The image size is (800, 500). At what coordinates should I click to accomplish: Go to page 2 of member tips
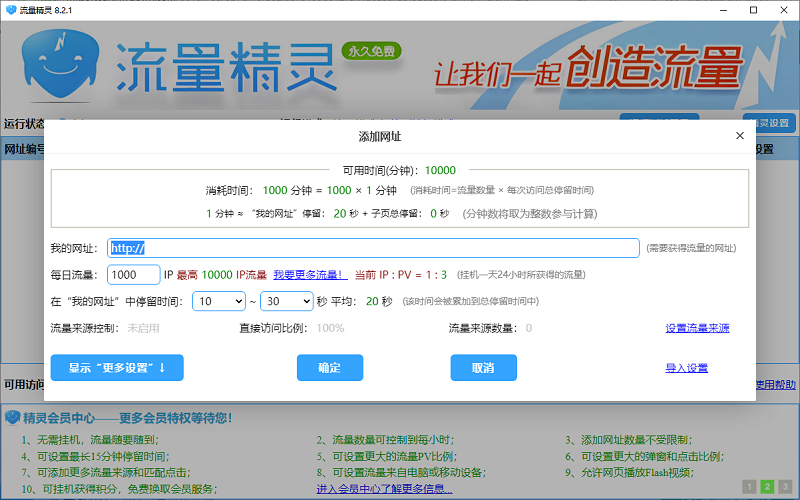coord(767,487)
